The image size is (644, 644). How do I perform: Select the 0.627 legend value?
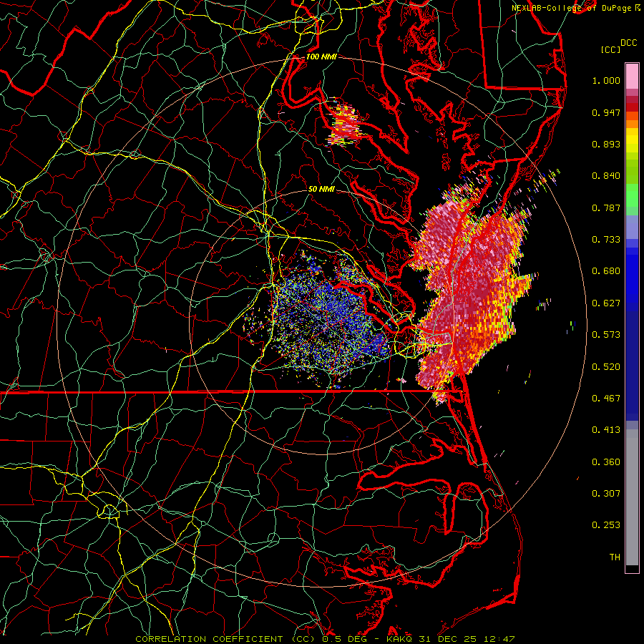(606, 303)
